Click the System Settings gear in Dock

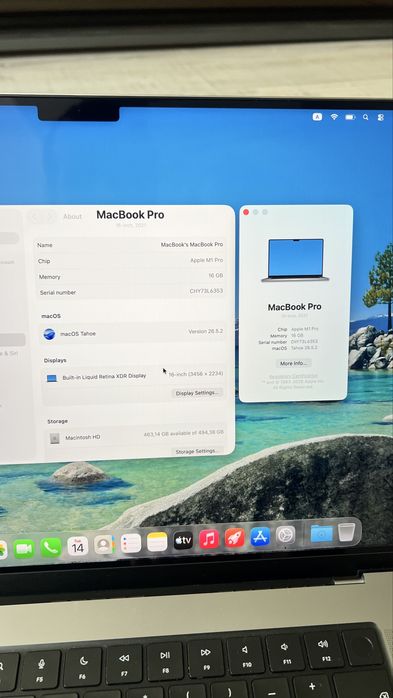tap(286, 535)
